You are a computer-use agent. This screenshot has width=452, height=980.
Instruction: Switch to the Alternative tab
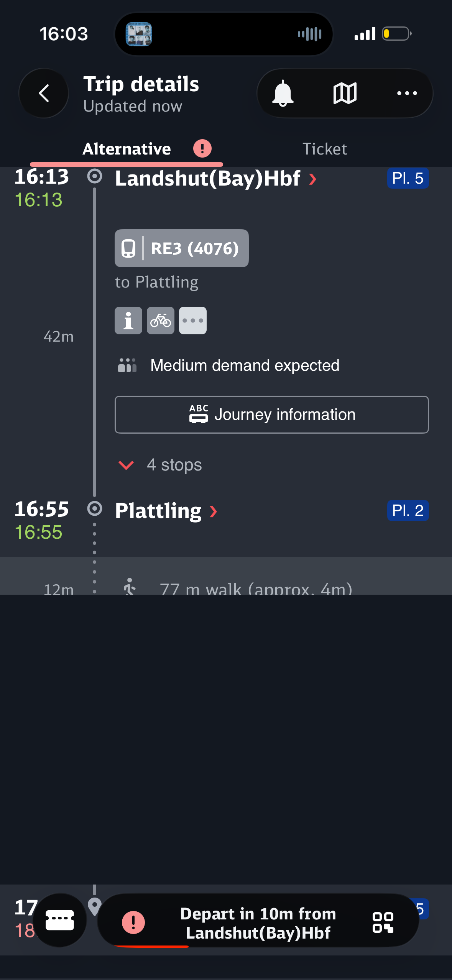point(127,149)
